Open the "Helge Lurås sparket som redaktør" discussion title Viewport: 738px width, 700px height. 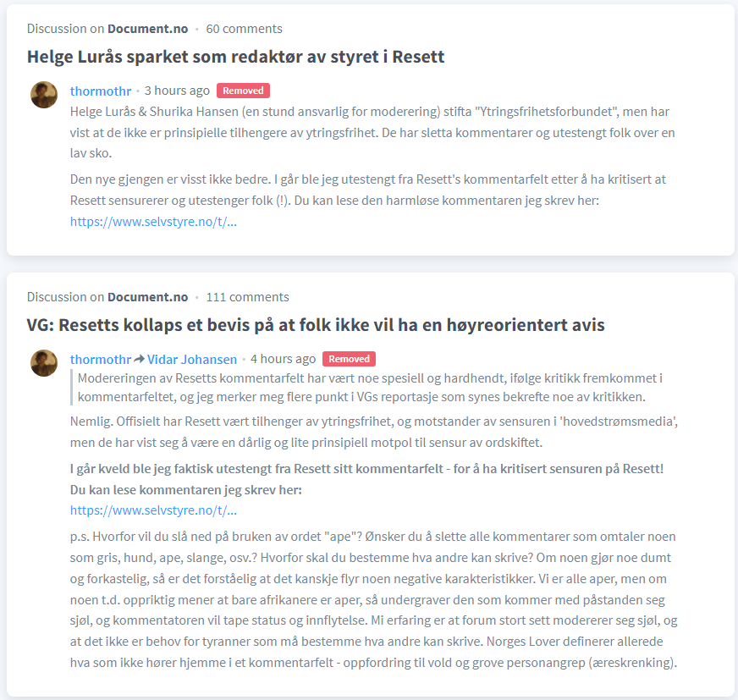pyautogui.click(x=235, y=57)
